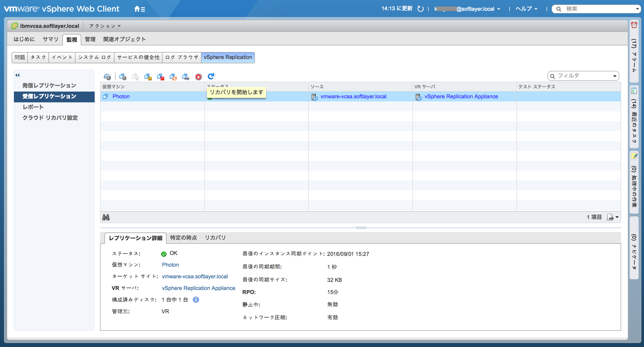Viewport: 644px width, 347px height.
Task: Open vmware-vcsa.softlayer.local target site link
Action: [x=195, y=276]
